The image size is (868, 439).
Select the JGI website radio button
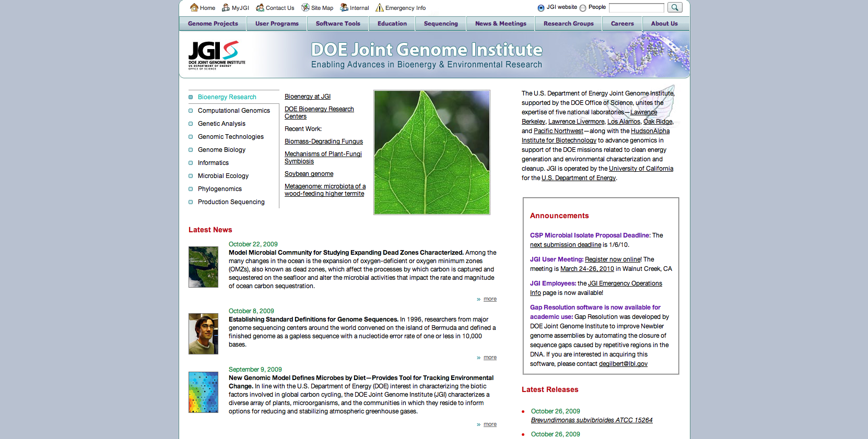tap(541, 8)
